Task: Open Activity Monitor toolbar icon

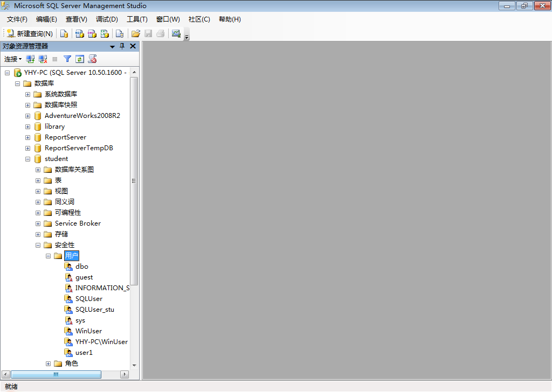Action: 176,34
